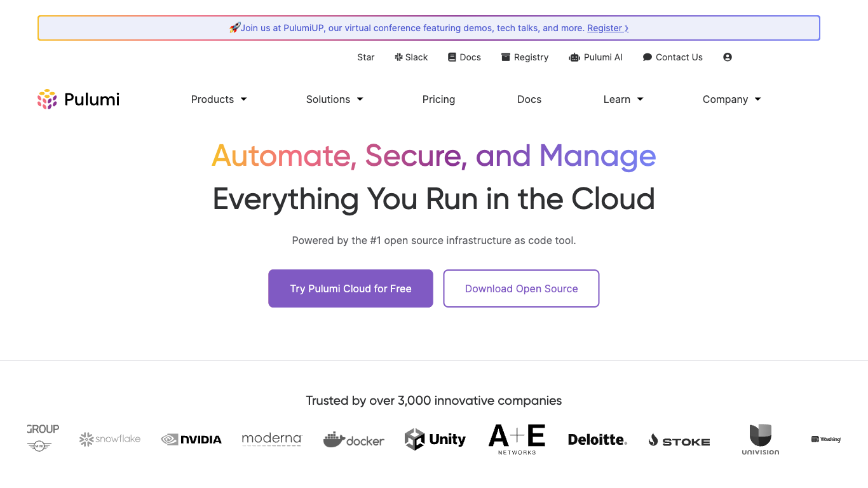This screenshot has height=488, width=868.
Task: Click the PulumiUP conference announcement banner
Action: pyautogui.click(x=429, y=28)
